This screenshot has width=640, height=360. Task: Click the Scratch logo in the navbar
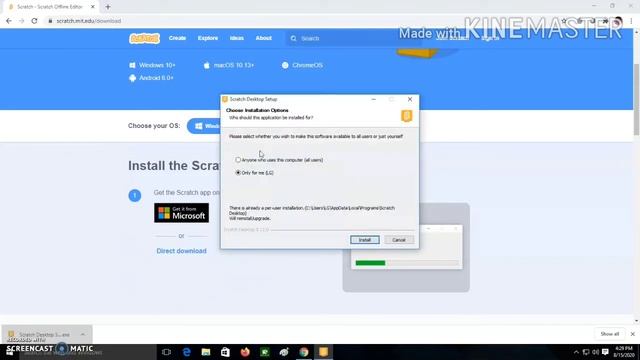144,38
